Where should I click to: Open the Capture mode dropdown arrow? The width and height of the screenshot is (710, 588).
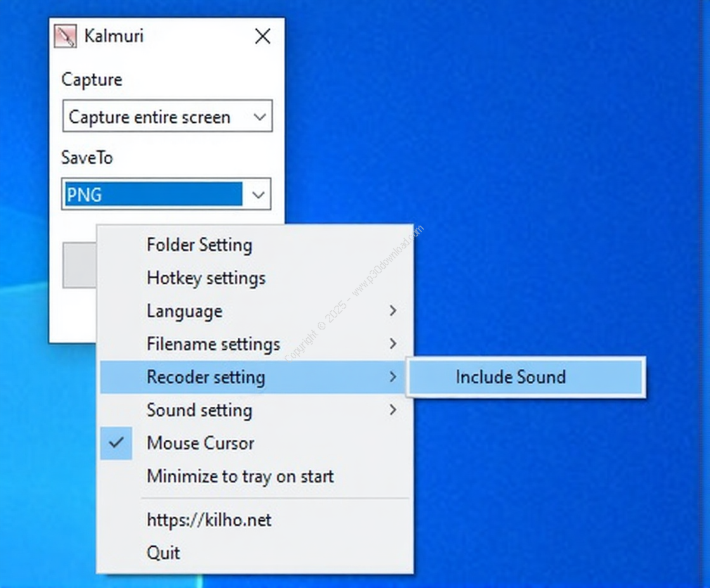[x=259, y=117]
